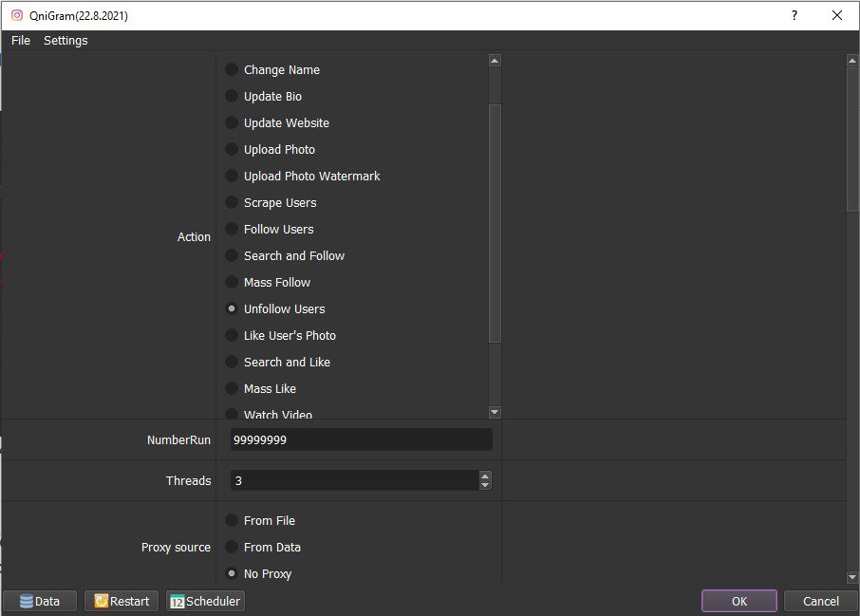860x616 pixels.
Task: Select the Search and Follow action
Action: point(285,256)
